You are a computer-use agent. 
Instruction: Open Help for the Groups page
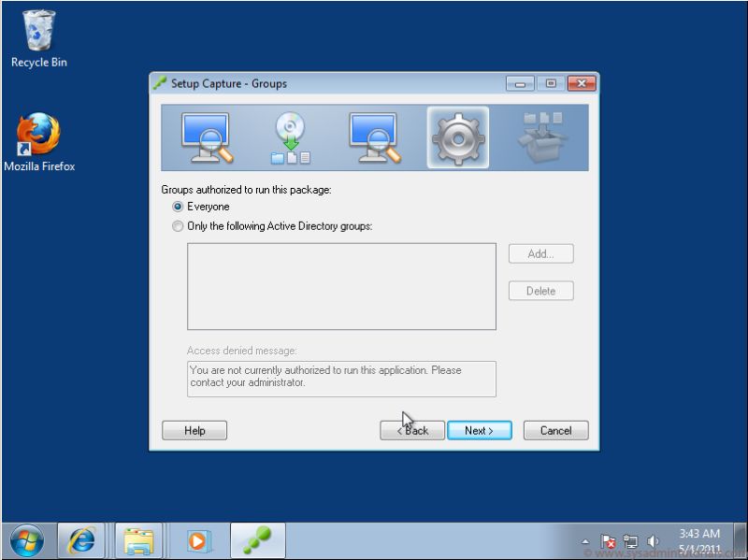(x=194, y=430)
